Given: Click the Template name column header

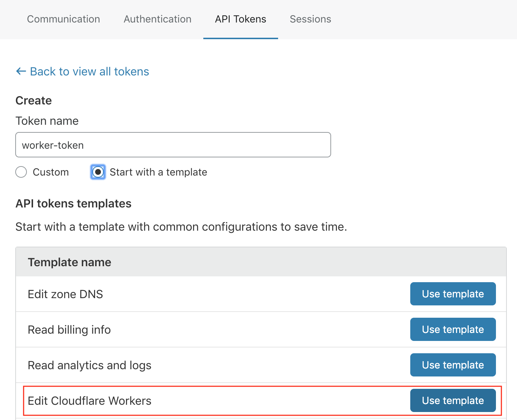Looking at the screenshot, I should pyautogui.click(x=69, y=262).
